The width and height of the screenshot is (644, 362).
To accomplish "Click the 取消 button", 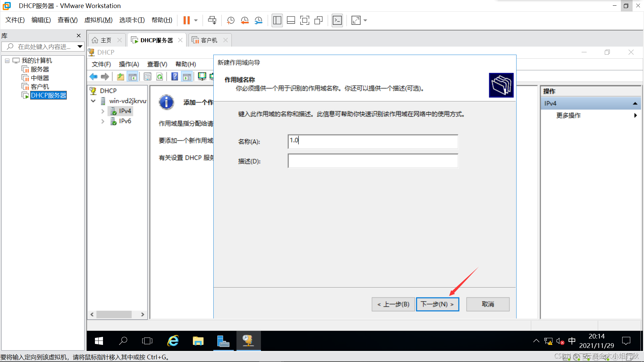I will click(x=488, y=304).
